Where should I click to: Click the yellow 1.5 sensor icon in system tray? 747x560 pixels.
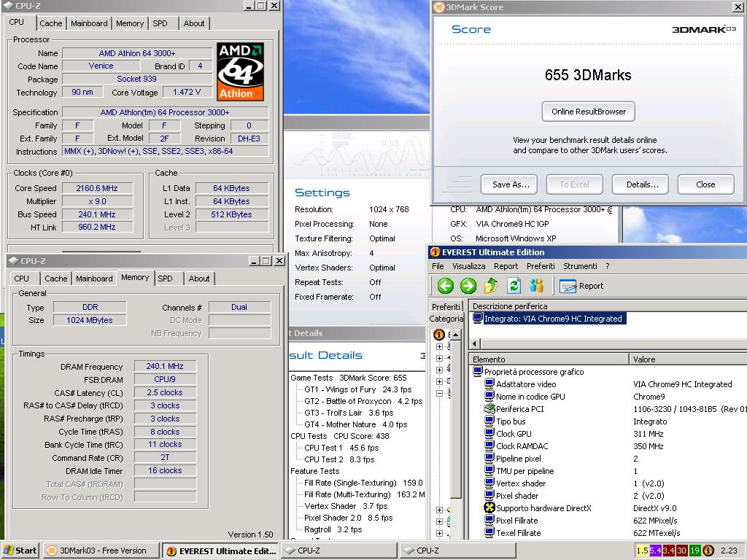[642, 551]
